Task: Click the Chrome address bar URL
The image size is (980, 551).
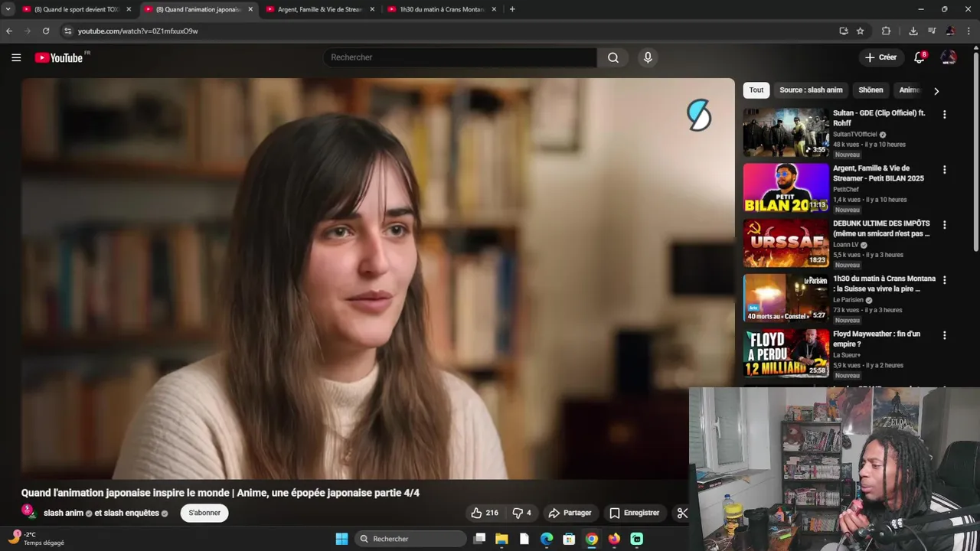Action: coord(138,31)
